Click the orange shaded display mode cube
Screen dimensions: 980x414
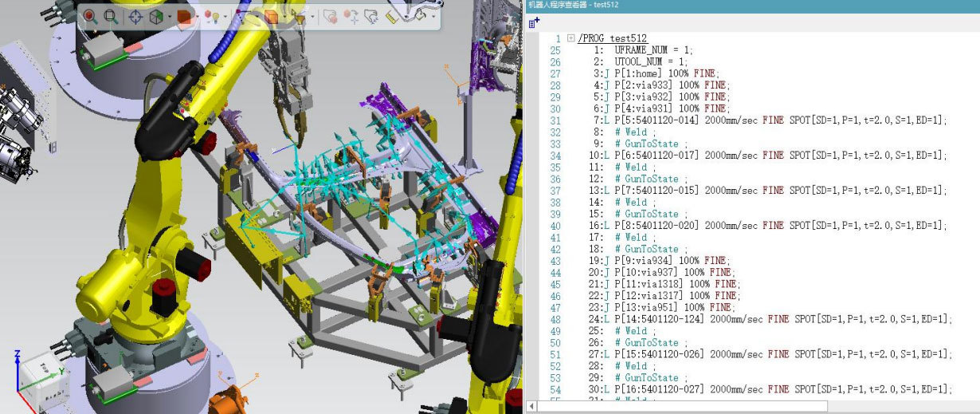coord(184,17)
